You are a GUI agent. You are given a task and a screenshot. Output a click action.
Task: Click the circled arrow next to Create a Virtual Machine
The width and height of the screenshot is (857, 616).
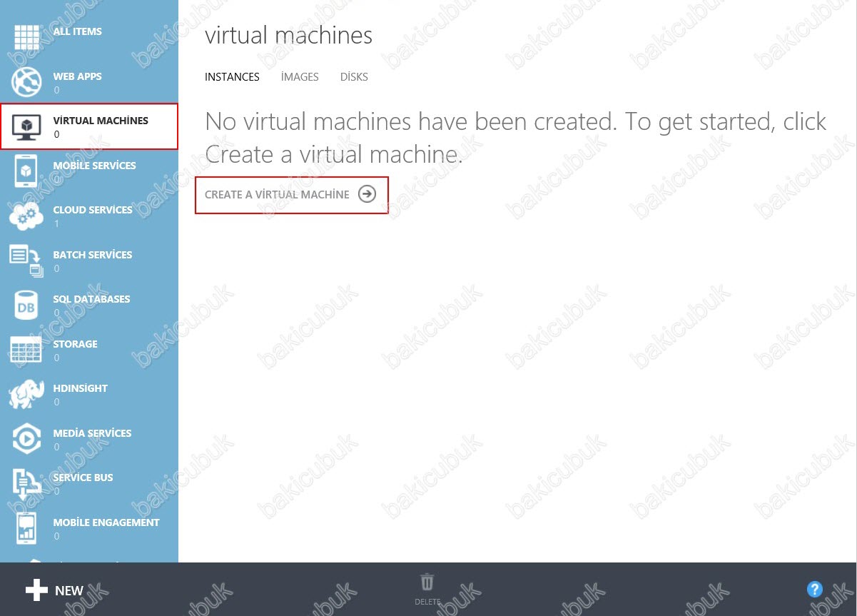pos(367,194)
